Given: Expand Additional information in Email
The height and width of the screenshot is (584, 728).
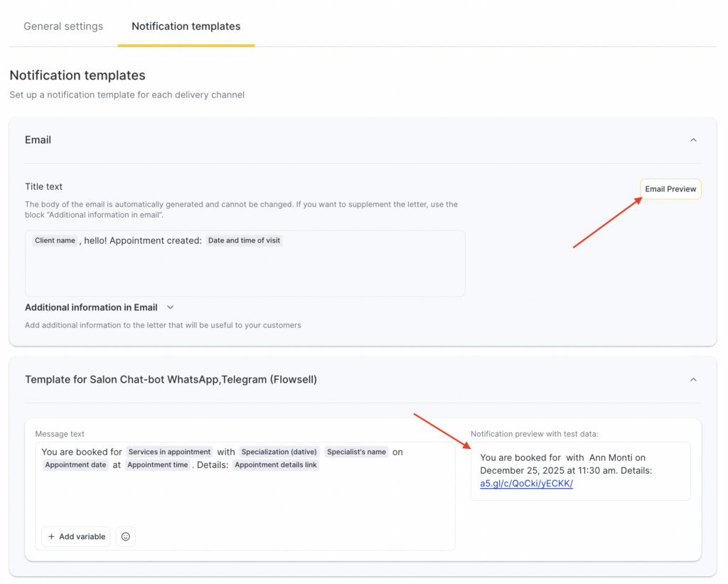Looking at the screenshot, I should [170, 307].
